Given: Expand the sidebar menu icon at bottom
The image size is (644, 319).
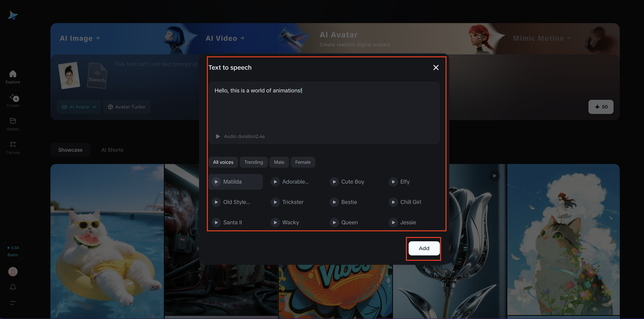Looking at the screenshot, I should [13, 303].
